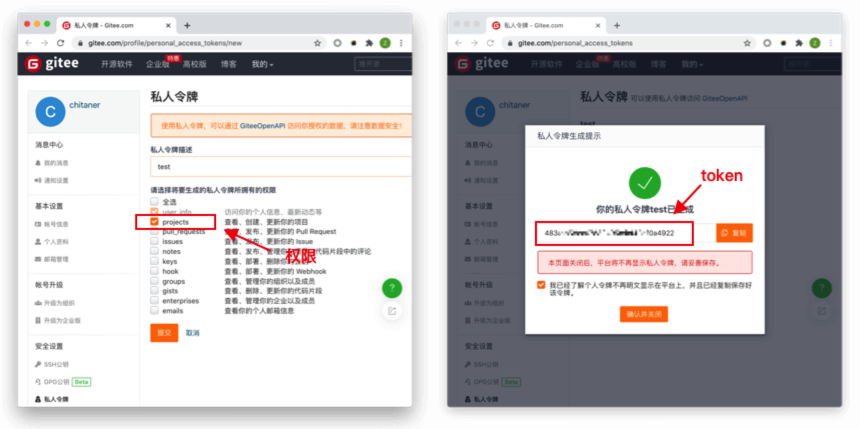
Task: Check the keys permission checkbox
Action: tap(154, 261)
